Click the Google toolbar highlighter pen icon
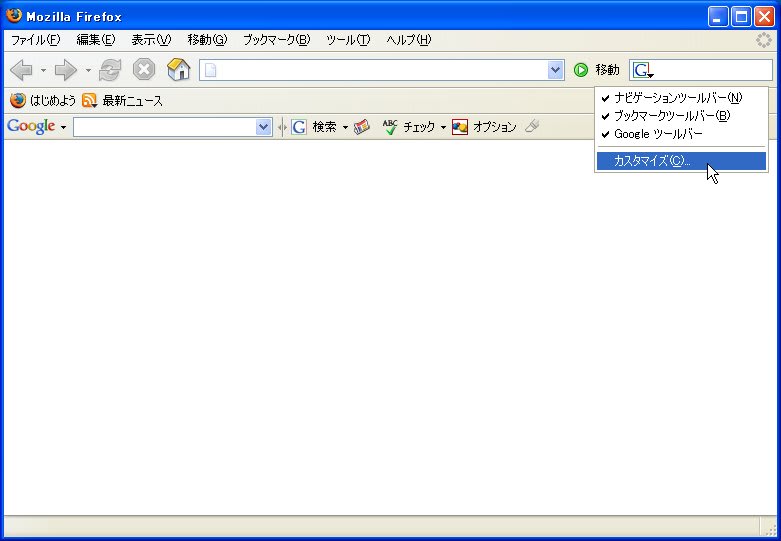Screen dimensions: 781x541 pyautogui.click(x=532, y=127)
